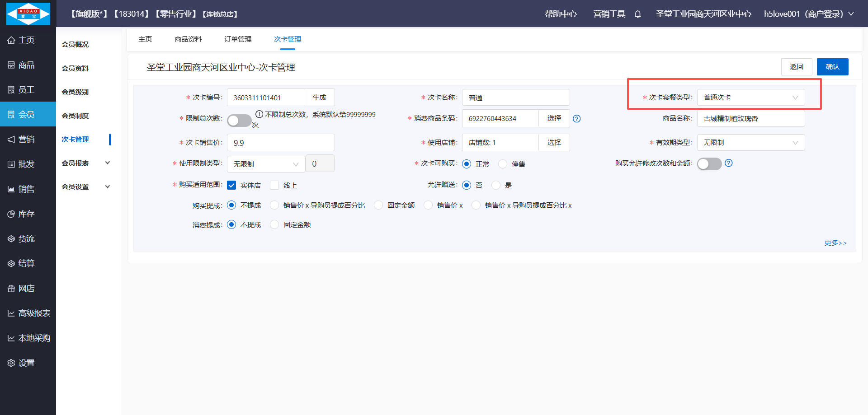
Task: Click the 次卡销售价 input field
Action: coord(280,143)
